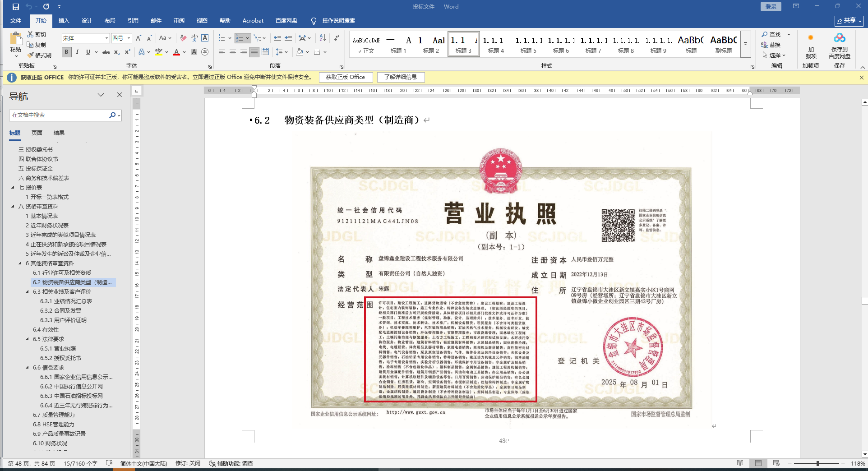Open the 选择 (Select) dropdown in editing group
The width and height of the screenshot is (868, 471).
click(774, 55)
